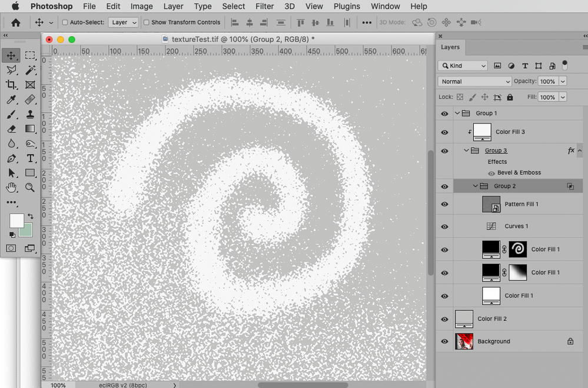
Task: Hide the Background layer
Action: pyautogui.click(x=445, y=342)
